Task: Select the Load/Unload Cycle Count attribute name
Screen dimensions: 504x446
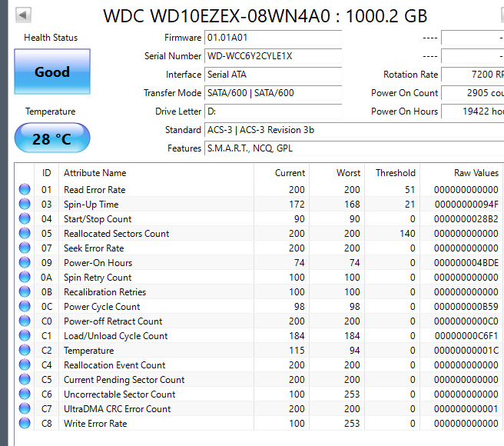Action: (116, 336)
